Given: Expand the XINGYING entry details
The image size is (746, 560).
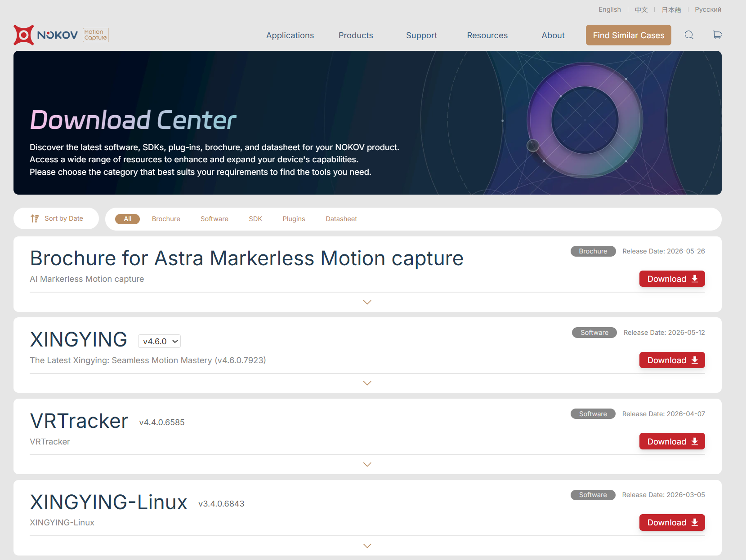Looking at the screenshot, I should pos(367,383).
